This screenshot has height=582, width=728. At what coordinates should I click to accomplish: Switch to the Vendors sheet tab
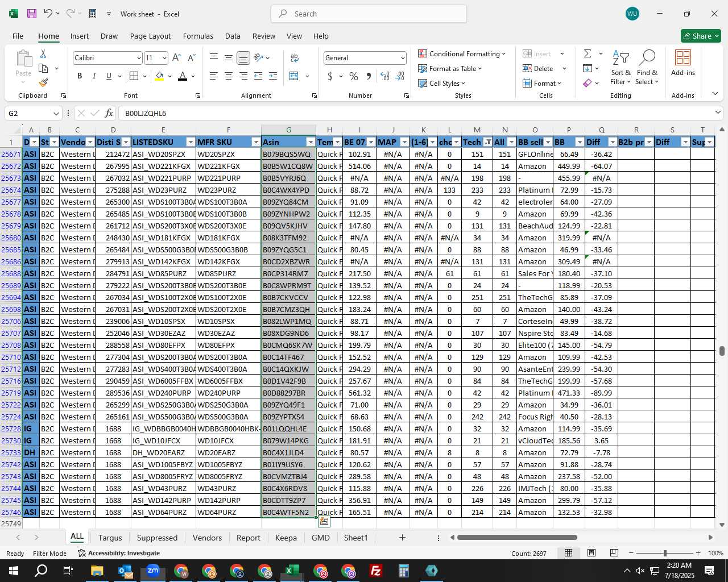pyautogui.click(x=207, y=538)
